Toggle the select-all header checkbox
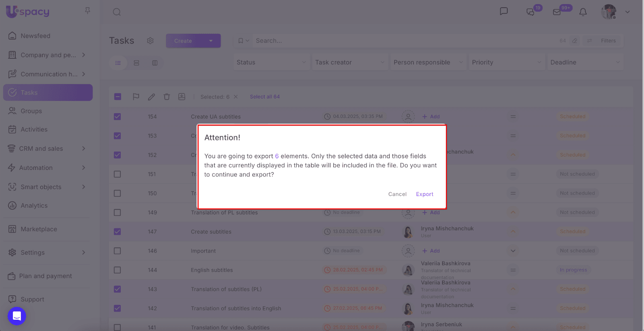This screenshot has width=644, height=331. 118,97
